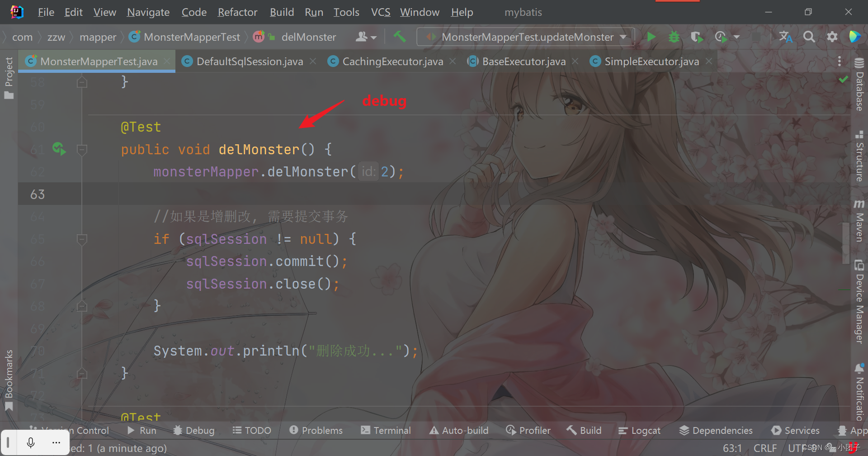Open the Tools menu

(x=346, y=12)
